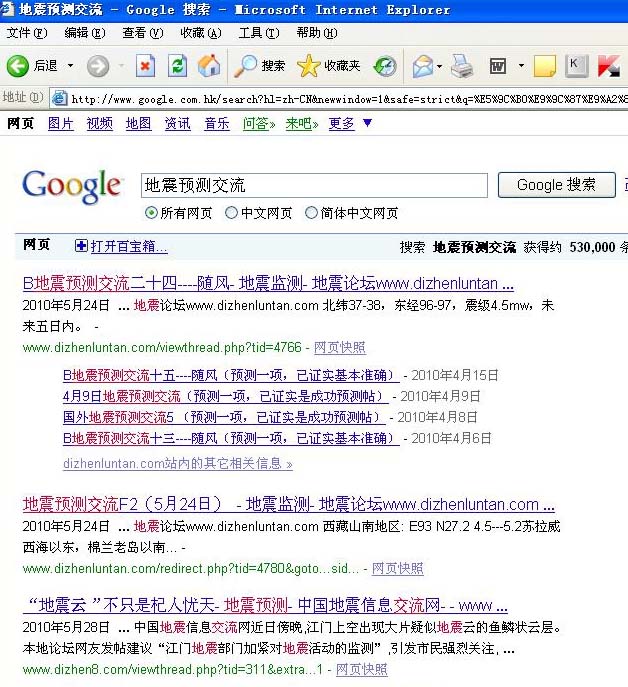The image size is (628, 687).
Task: Click the 更多 link
Action: coord(341,124)
